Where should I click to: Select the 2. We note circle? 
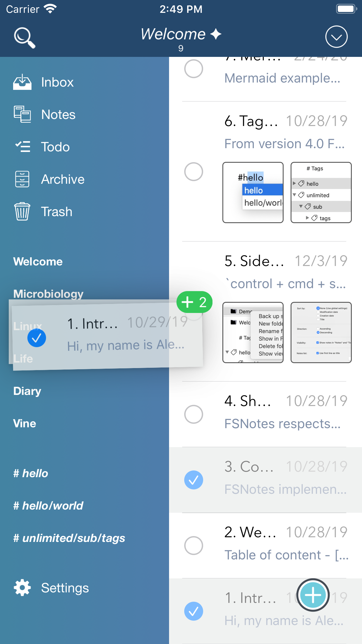coord(194,545)
